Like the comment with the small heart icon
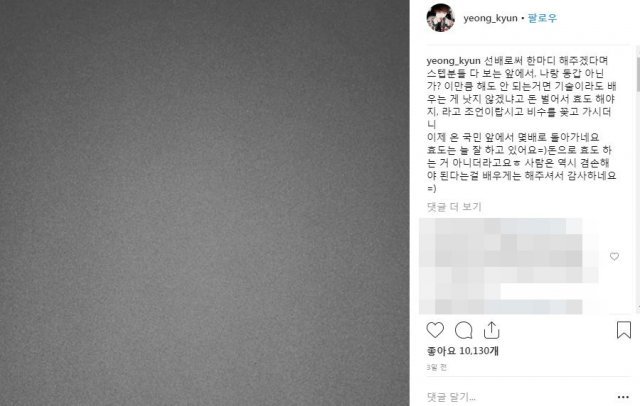The image size is (640, 406). pos(614,256)
